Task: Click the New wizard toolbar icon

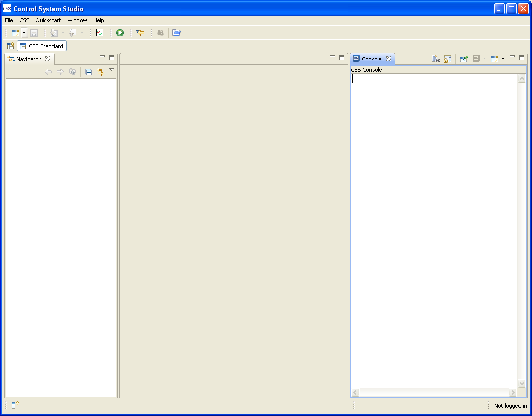Action: (15, 33)
